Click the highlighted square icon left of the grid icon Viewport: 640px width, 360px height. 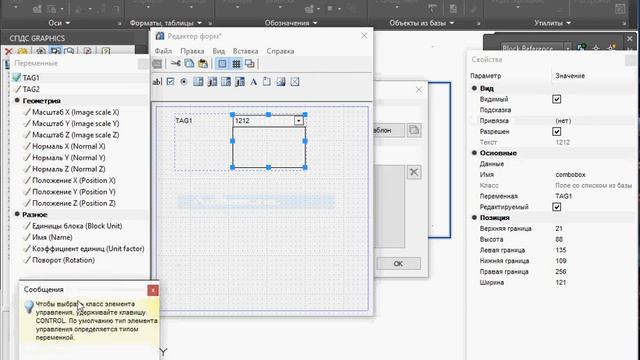click(222, 64)
